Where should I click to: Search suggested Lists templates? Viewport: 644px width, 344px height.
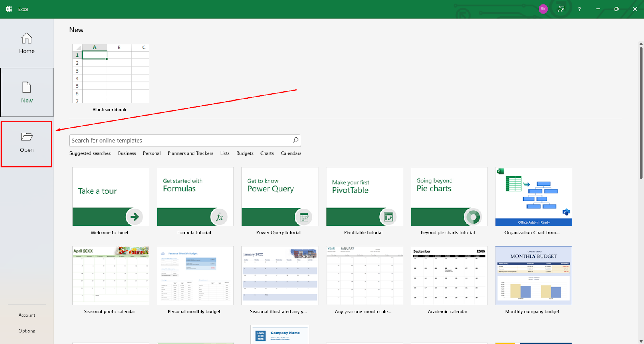click(225, 153)
